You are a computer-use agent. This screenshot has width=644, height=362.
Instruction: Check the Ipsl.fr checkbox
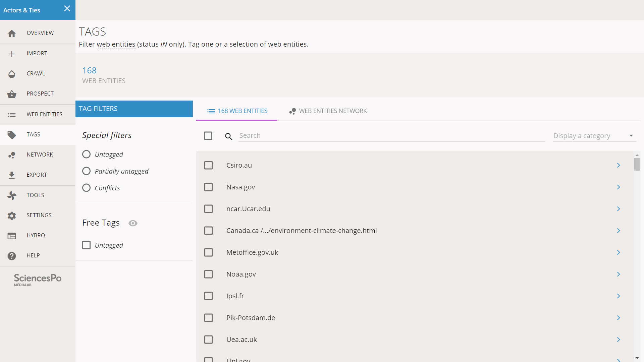click(208, 296)
